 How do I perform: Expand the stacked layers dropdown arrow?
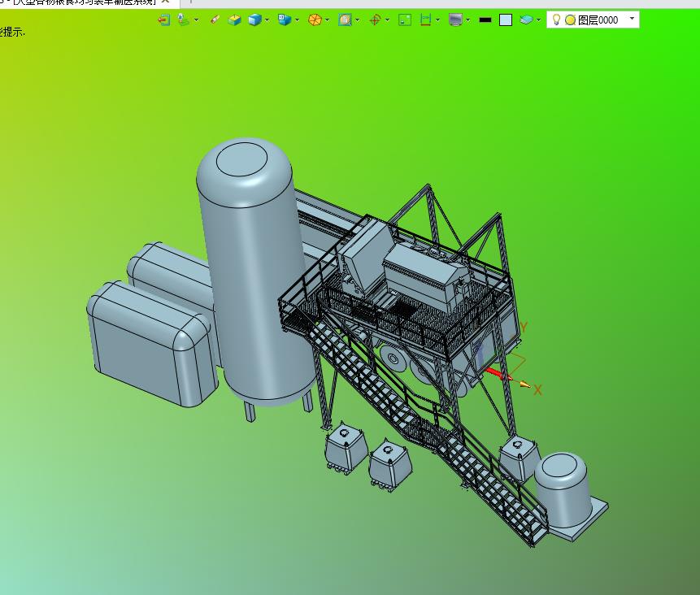coord(539,20)
